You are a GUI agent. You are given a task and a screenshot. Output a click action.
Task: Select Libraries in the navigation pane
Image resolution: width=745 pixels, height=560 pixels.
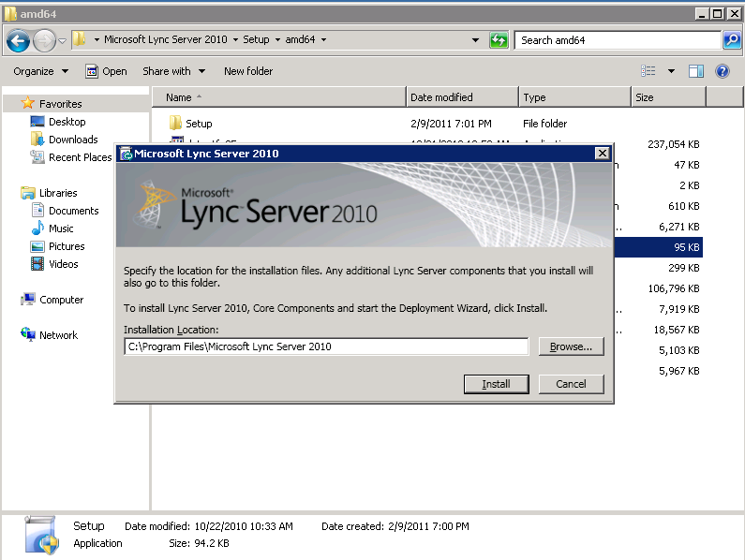[49, 193]
